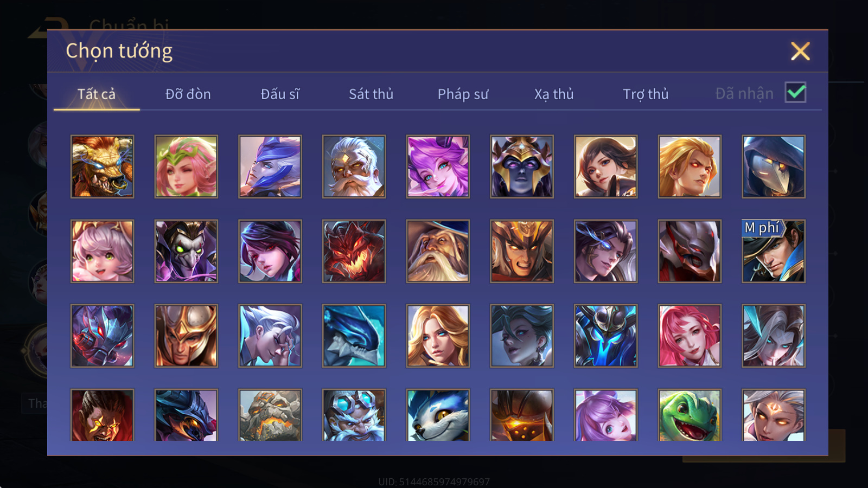The width and height of the screenshot is (868, 488).
Task: Pick the pink-haired hero with green leaf crown
Action: [x=186, y=166]
